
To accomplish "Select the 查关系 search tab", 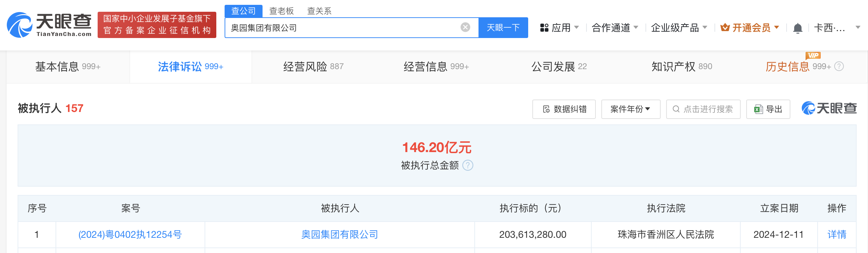I will pyautogui.click(x=319, y=11).
